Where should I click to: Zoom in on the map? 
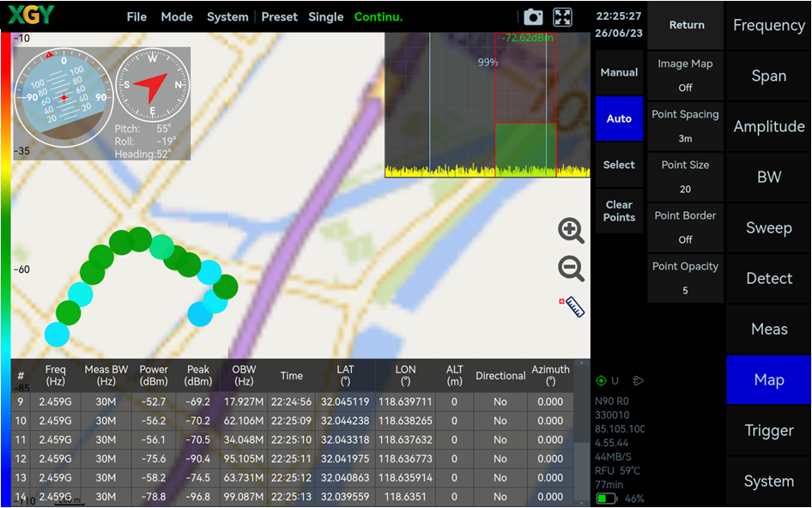(x=571, y=230)
